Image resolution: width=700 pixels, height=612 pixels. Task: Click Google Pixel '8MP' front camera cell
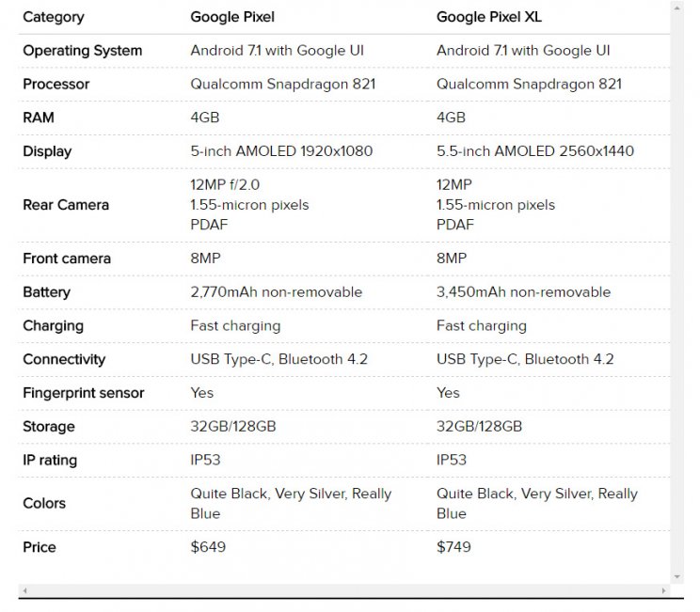pos(205,259)
